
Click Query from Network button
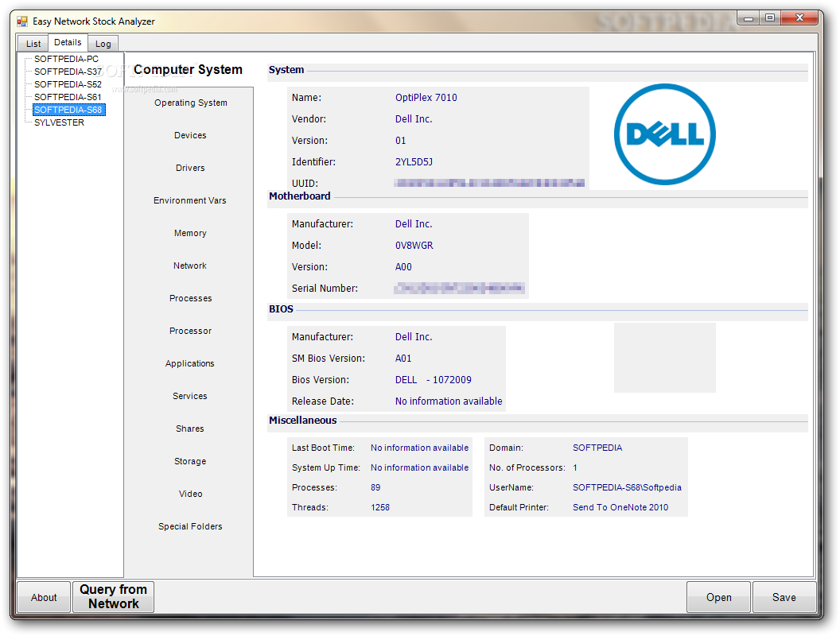(114, 597)
